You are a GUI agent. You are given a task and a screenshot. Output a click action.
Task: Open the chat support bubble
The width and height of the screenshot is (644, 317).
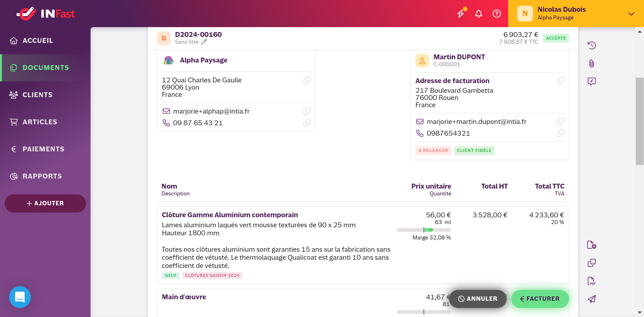20,297
